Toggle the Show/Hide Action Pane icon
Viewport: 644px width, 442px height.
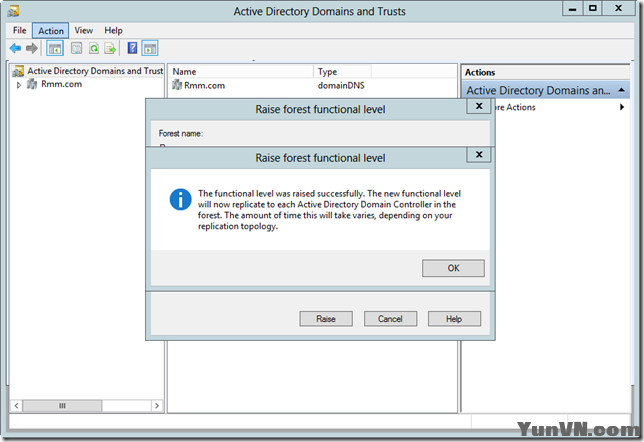pos(150,48)
